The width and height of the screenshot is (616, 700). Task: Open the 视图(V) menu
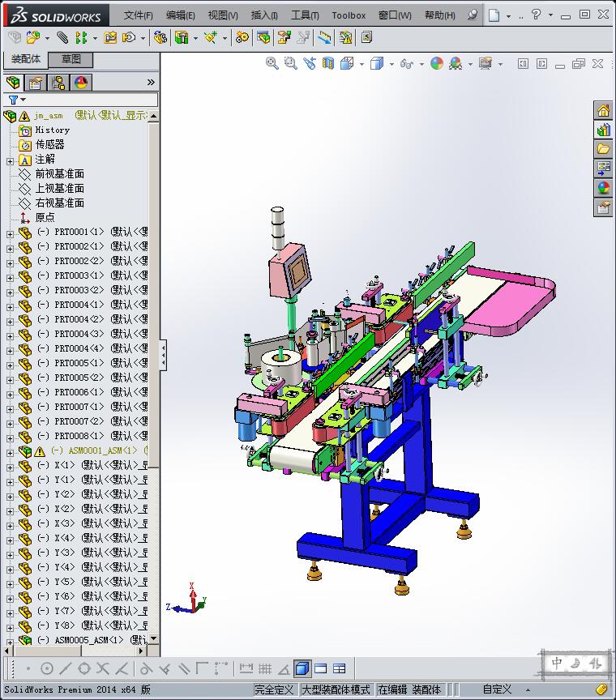223,15
